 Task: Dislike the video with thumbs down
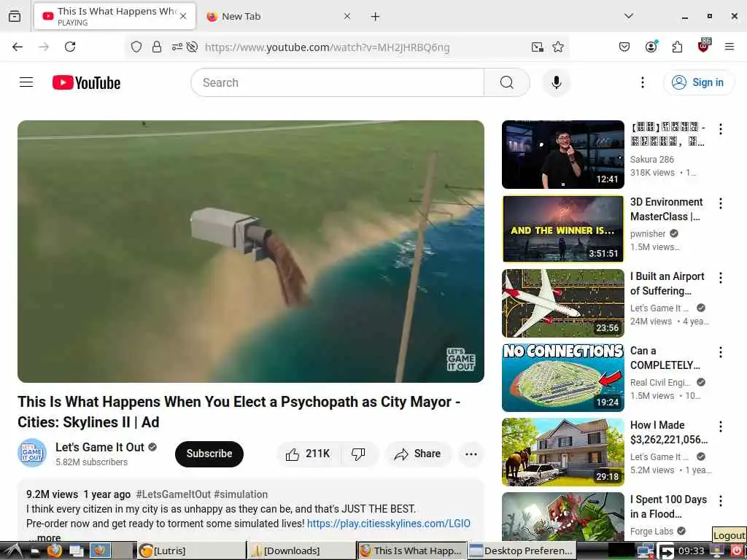(x=358, y=454)
